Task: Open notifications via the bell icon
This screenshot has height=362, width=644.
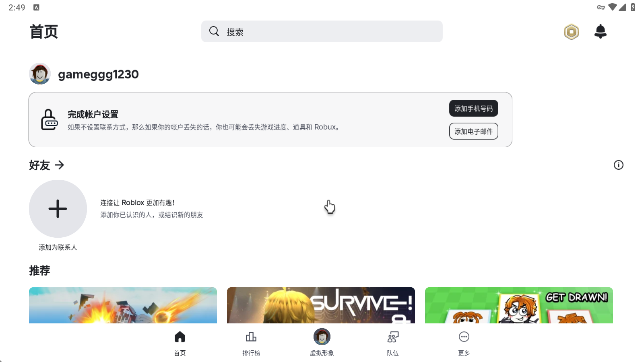Action: 600,31
